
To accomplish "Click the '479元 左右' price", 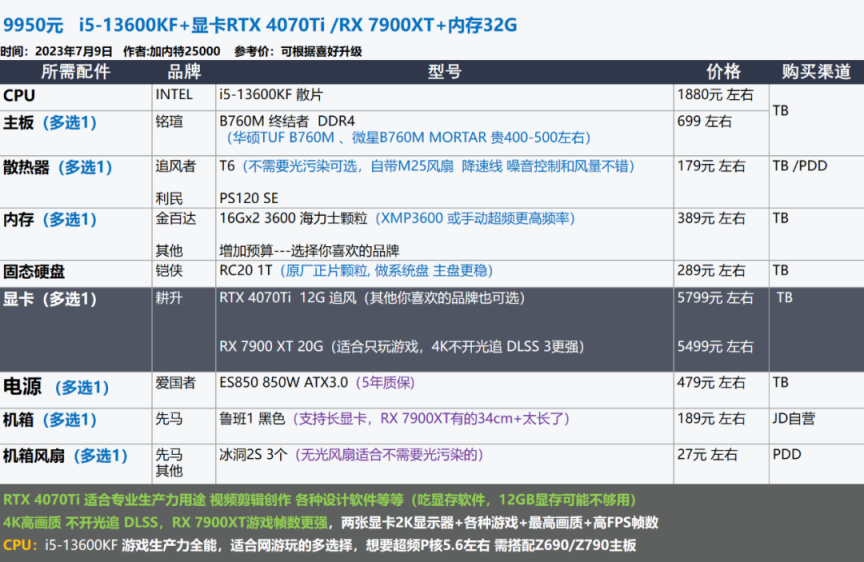I will pos(711,382).
